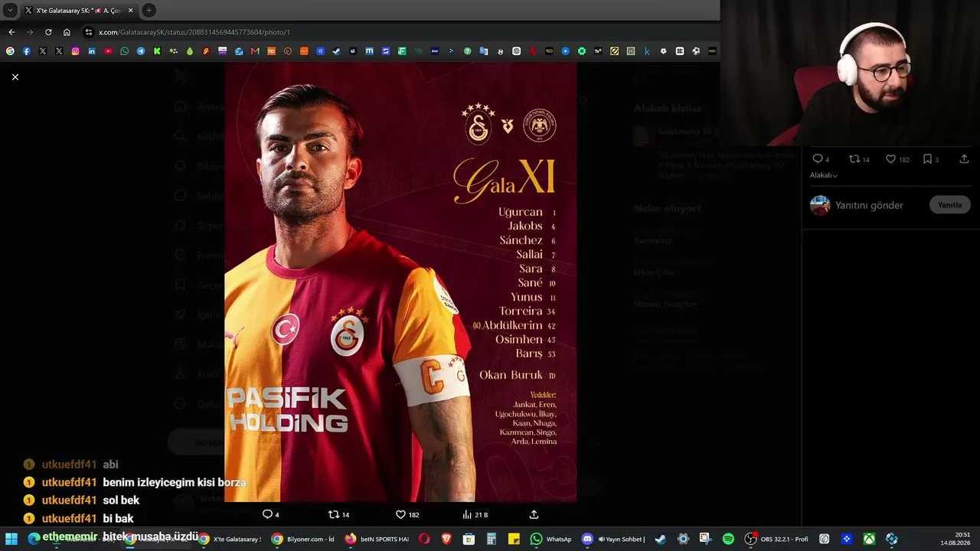Open Steam from the taskbar
The height and width of the screenshot is (551, 980).
[x=661, y=539]
